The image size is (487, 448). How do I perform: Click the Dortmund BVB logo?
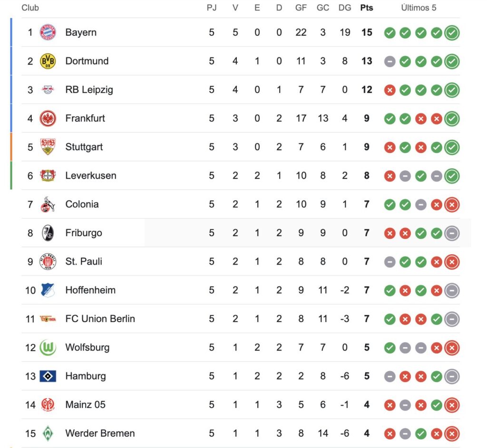(48, 61)
